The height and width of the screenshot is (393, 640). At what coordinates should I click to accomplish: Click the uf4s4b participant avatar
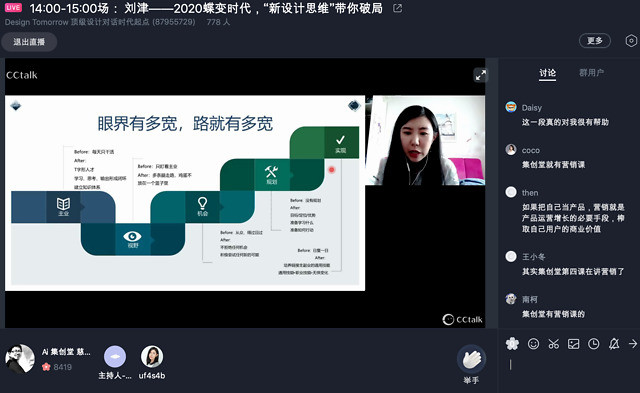152,357
